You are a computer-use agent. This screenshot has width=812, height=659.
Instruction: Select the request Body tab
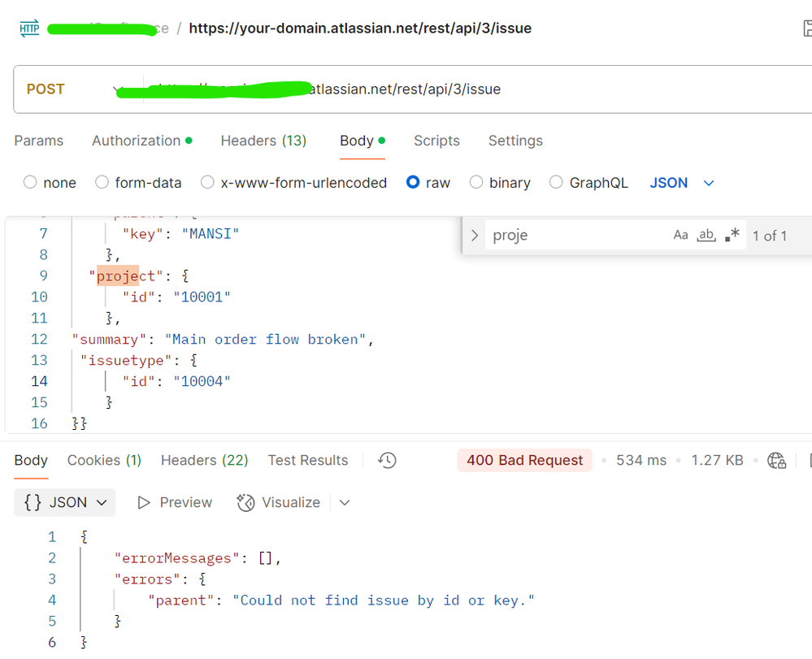(362, 141)
